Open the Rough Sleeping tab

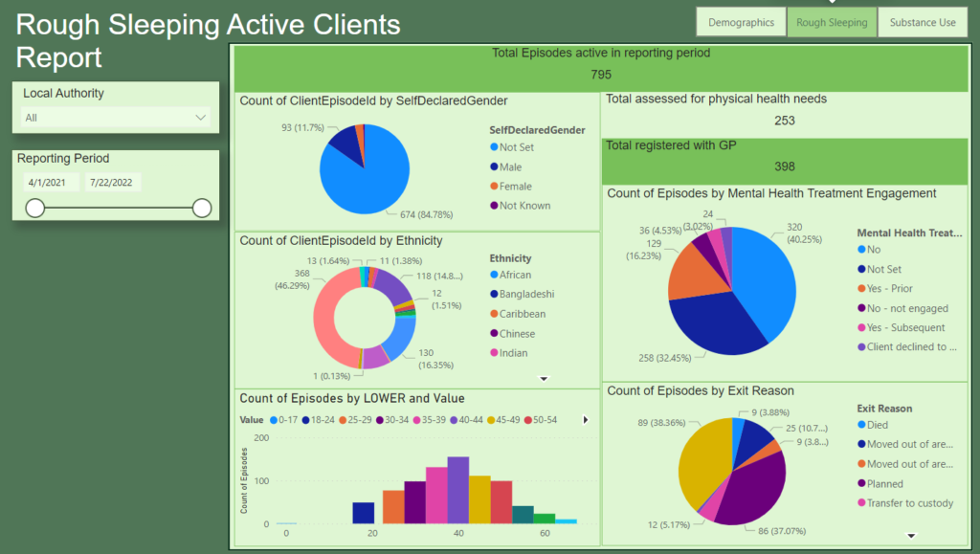831,22
